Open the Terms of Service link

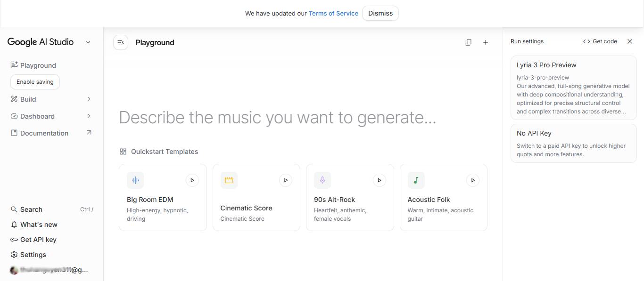click(x=333, y=13)
